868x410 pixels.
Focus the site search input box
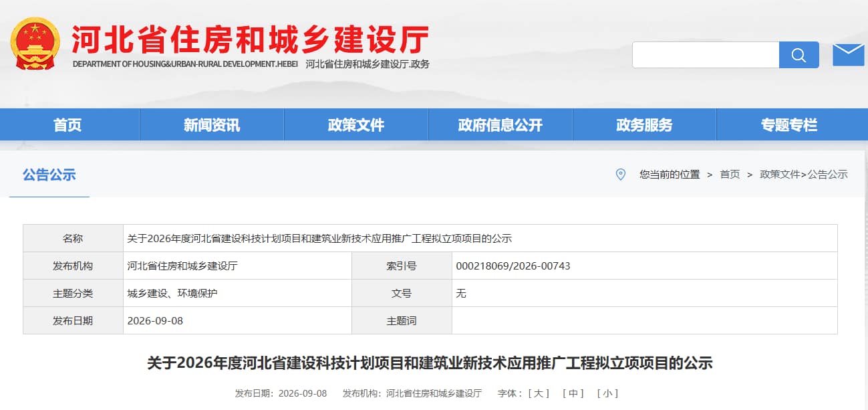tap(706, 55)
